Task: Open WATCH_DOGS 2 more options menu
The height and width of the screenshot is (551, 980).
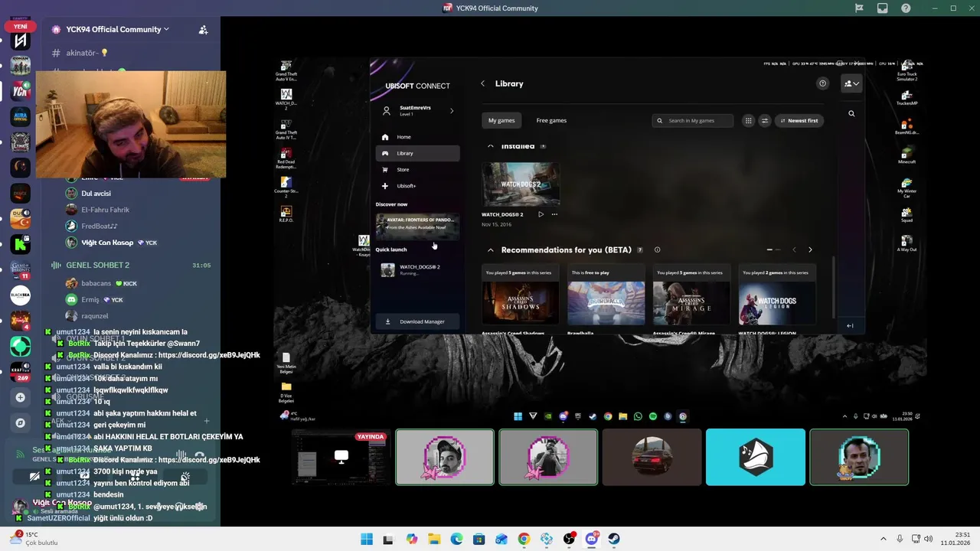Action: pyautogui.click(x=554, y=214)
